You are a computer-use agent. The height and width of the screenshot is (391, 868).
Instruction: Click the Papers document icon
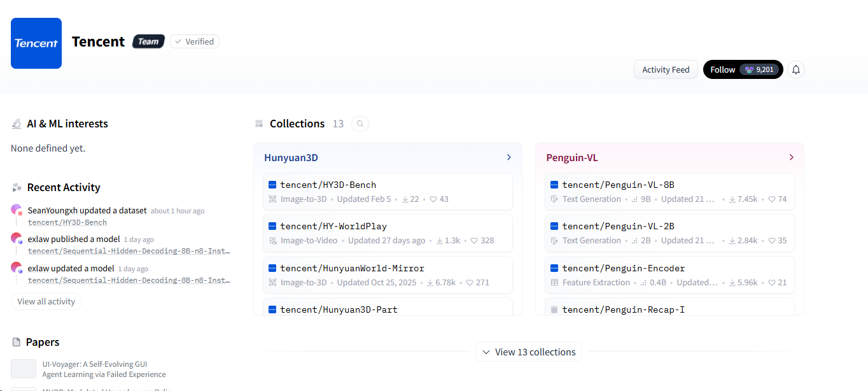click(x=17, y=342)
